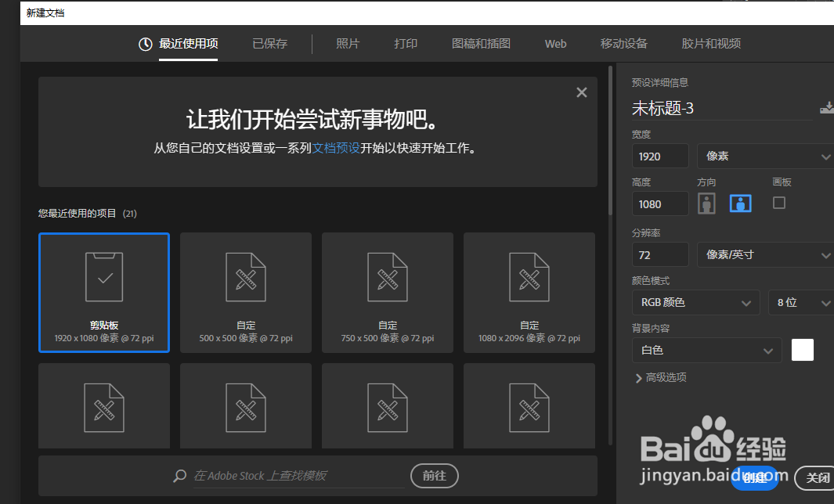Open the resolution unit 像素/英寸 dropdown
This screenshot has width=834, height=504.
(x=766, y=255)
